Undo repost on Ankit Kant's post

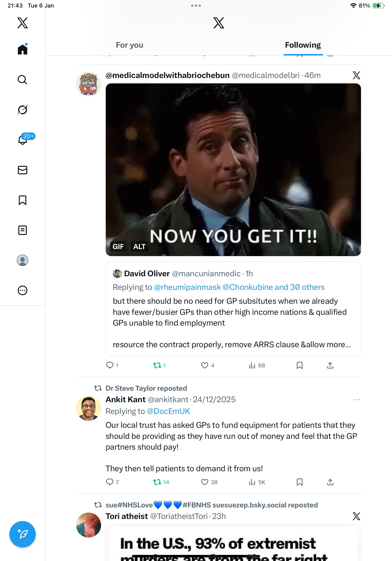pos(157,482)
